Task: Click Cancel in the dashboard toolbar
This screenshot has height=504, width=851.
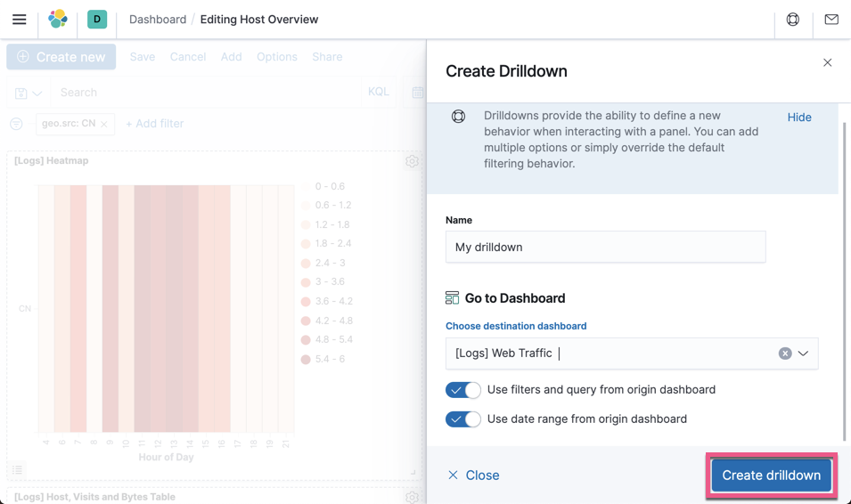Action: 188,57
